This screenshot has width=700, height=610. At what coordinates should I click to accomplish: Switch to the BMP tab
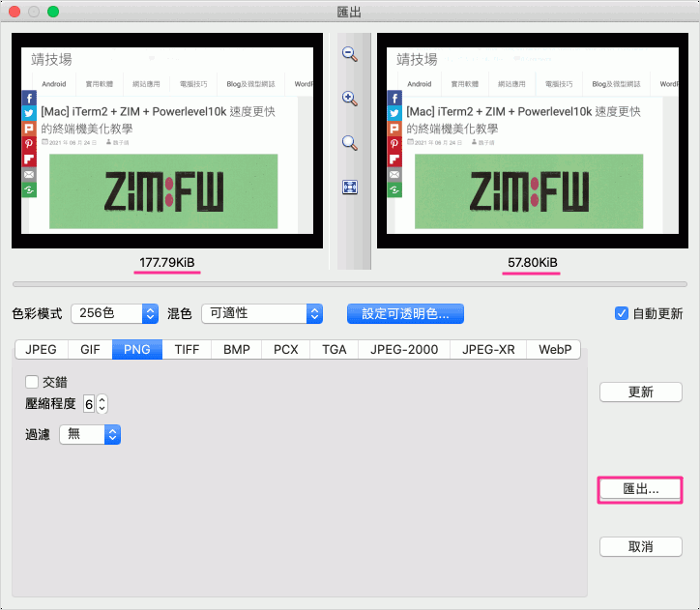[x=237, y=349]
